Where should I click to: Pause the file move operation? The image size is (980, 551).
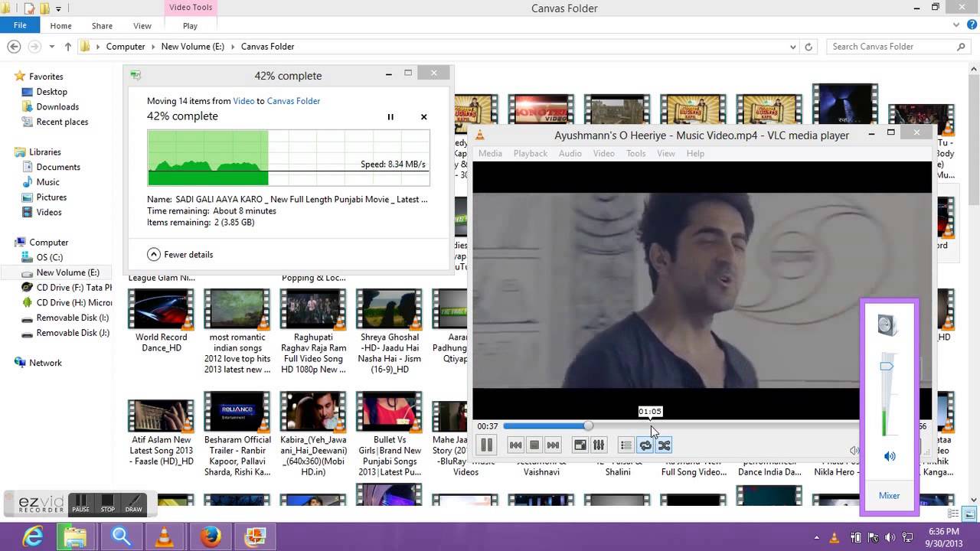point(390,117)
